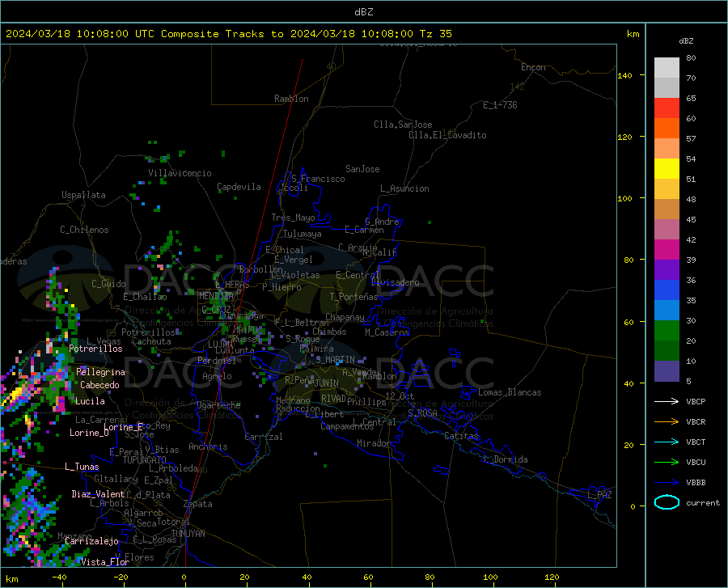Image resolution: width=728 pixels, height=588 pixels.
Task: Click the timestamp header '2024/03/18 10:08:00 UTC Composite'
Action: click(x=112, y=34)
